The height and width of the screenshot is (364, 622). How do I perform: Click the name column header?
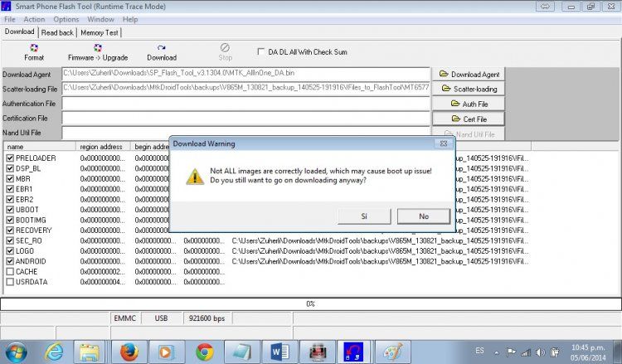tap(40, 146)
